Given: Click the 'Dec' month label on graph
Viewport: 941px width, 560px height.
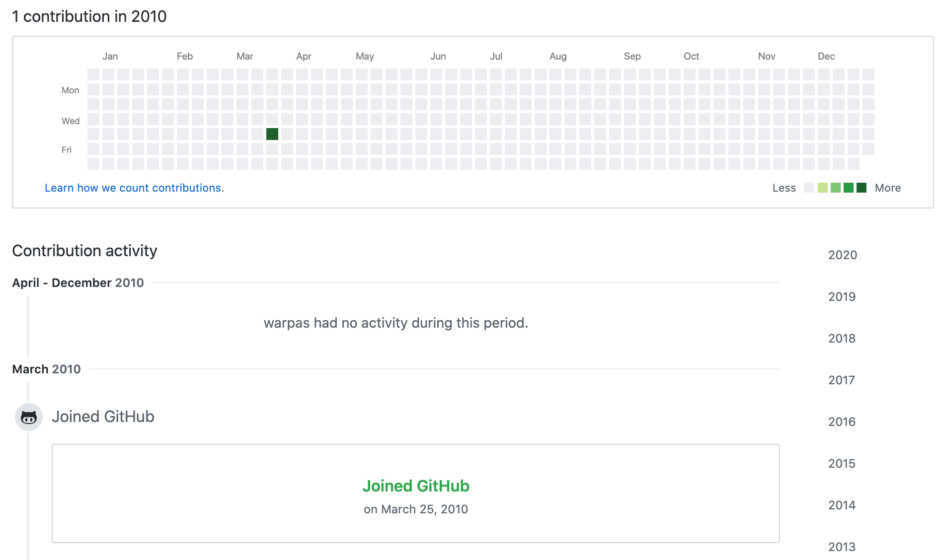Looking at the screenshot, I should pyautogui.click(x=826, y=56).
